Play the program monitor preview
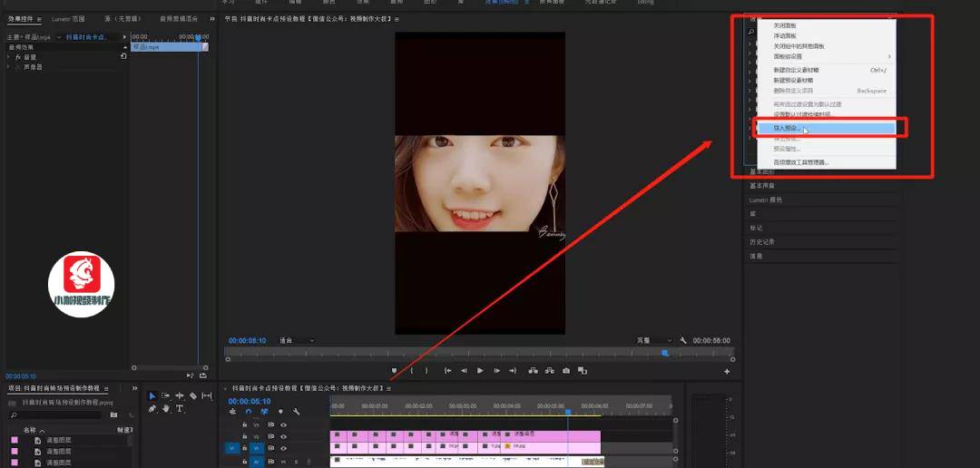 [480, 371]
